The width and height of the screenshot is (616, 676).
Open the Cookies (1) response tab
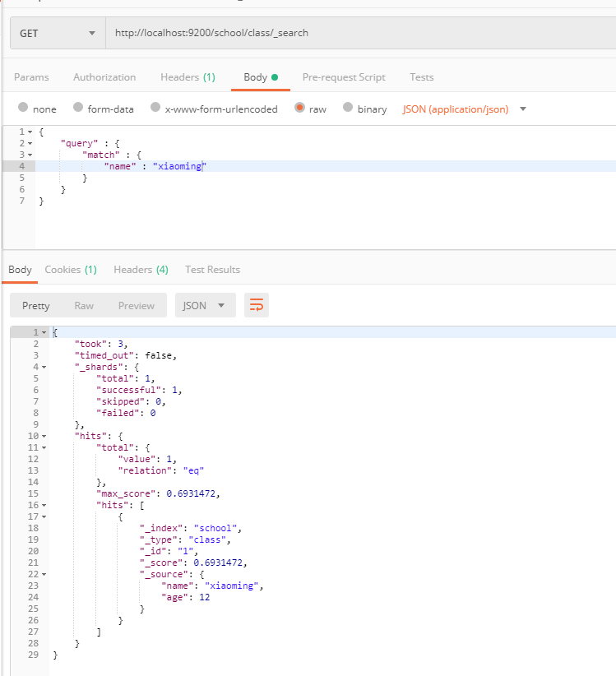pyautogui.click(x=71, y=270)
